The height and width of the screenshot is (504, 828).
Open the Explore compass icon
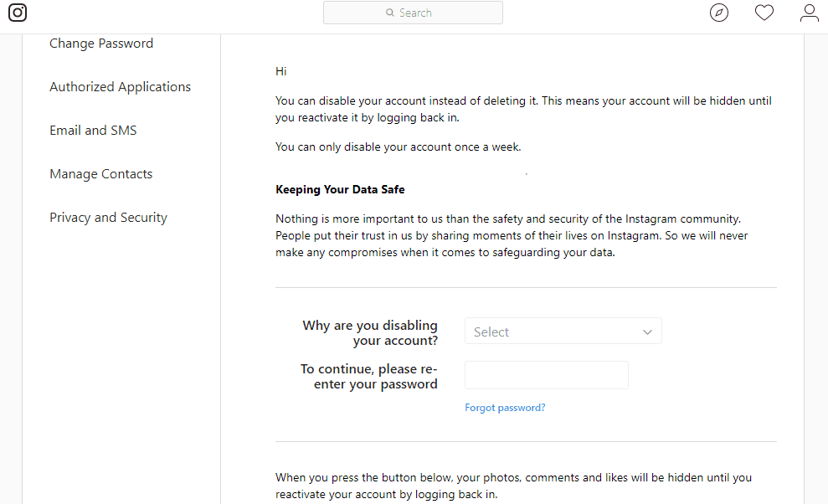click(718, 13)
